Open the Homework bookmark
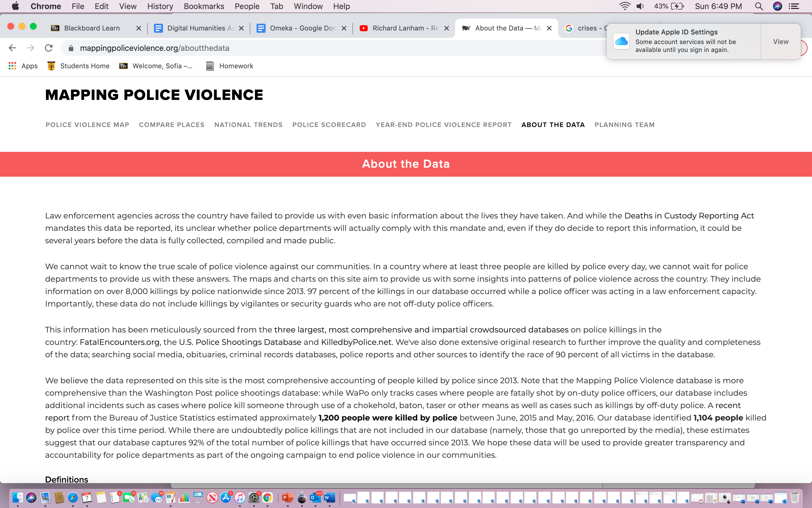812x508 pixels. coord(230,66)
